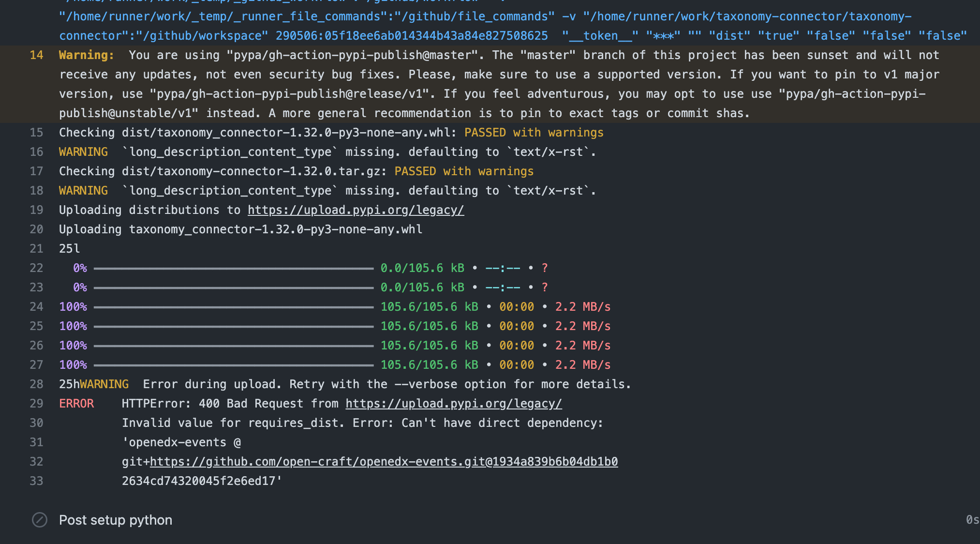This screenshot has height=544, width=980.
Task: Click the '2.2 MB/s' speed on line 24
Action: pos(583,307)
